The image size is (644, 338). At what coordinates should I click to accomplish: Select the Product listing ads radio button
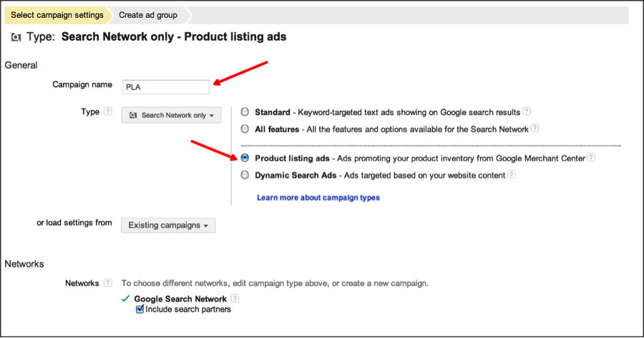click(x=245, y=158)
